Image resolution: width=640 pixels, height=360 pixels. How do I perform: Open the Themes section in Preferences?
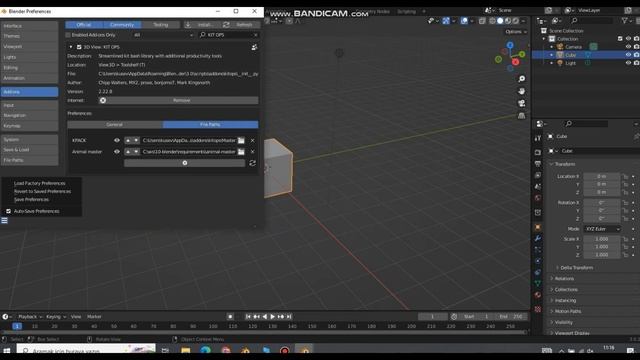coord(29,36)
